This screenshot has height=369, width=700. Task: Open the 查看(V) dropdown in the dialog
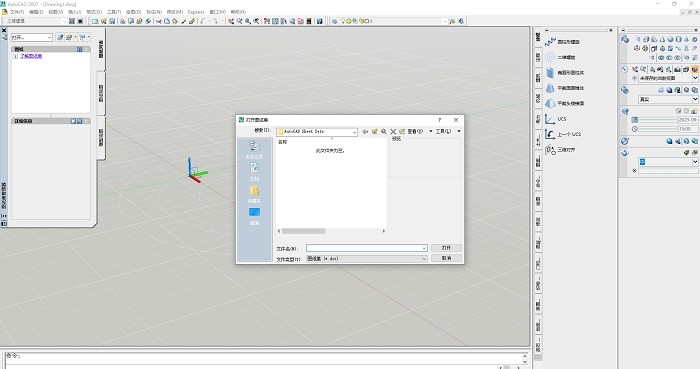point(420,131)
